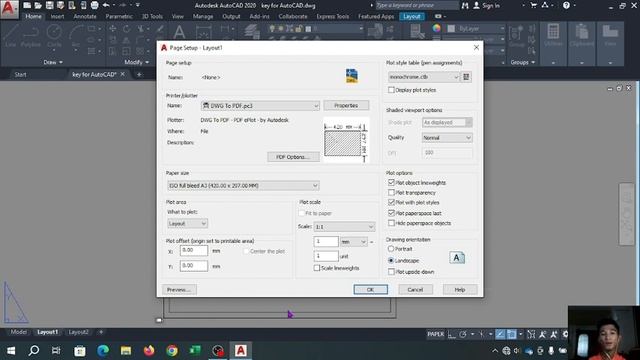Open Windows search from taskbar

coord(34,350)
